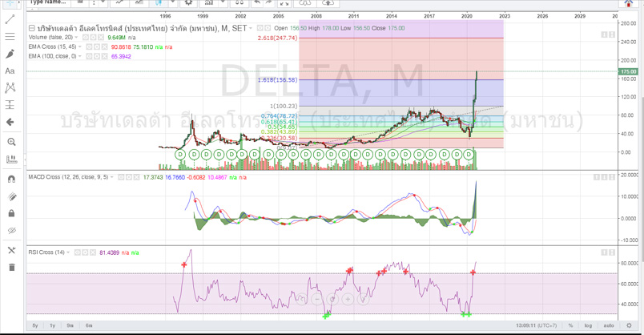This screenshot has height=335, width=644.
Task: Click the M interval button
Action: click(x=80, y=2)
